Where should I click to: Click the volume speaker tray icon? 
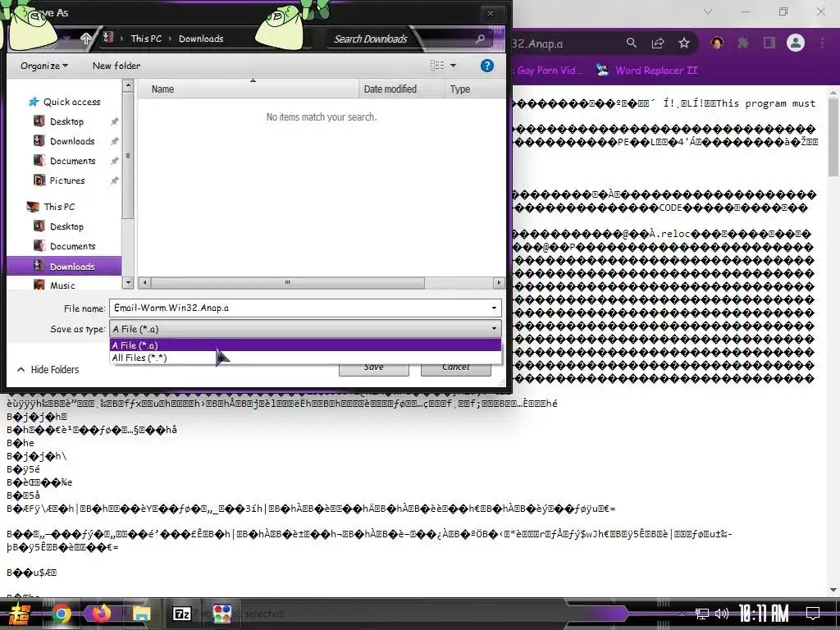tap(722, 614)
